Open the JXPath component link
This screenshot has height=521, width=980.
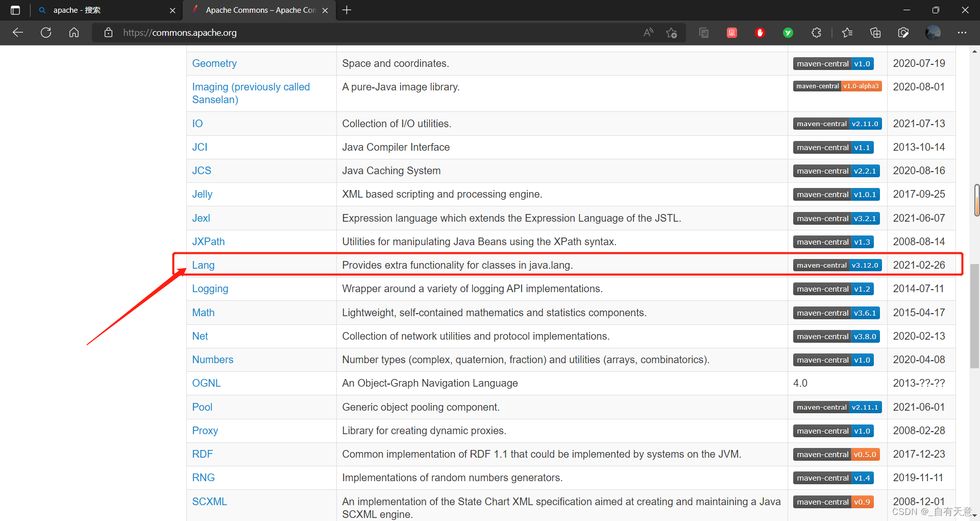[208, 242]
